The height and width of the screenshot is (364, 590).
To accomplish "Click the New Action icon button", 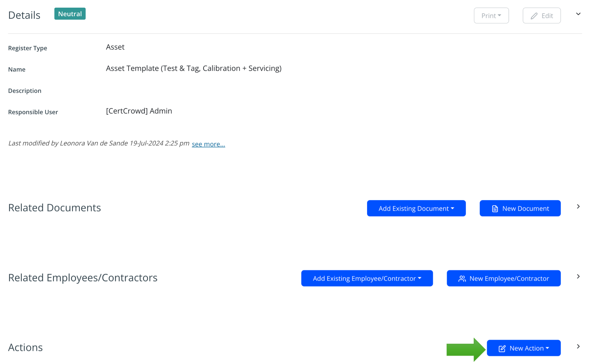I will pos(502,348).
